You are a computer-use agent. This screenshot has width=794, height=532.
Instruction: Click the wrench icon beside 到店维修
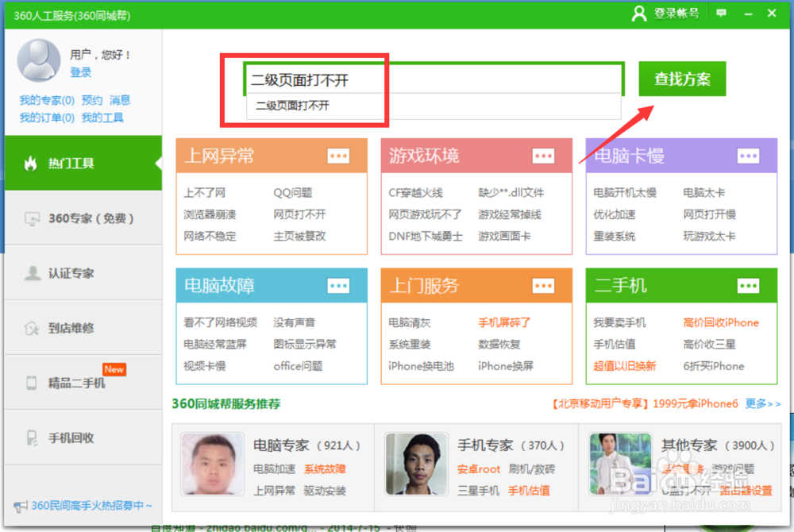tap(32, 327)
